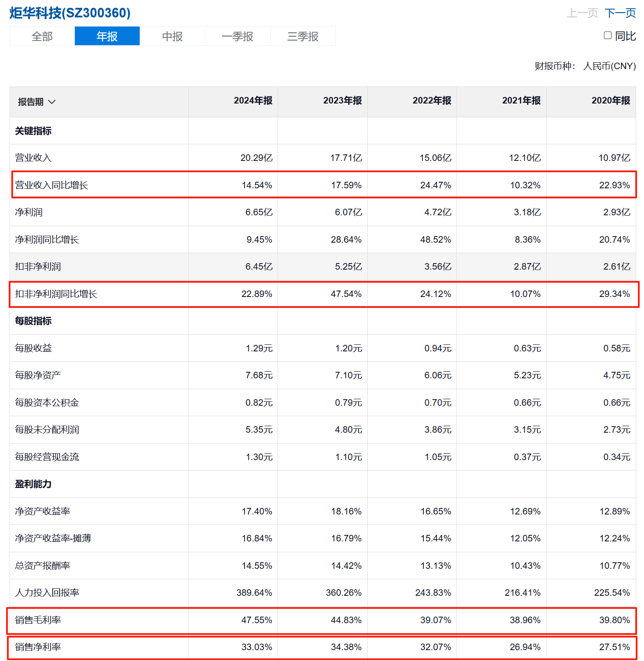The image size is (644, 661).
Task: Click 2020 扣非净利润 growth 29.34%
Action: point(614,294)
